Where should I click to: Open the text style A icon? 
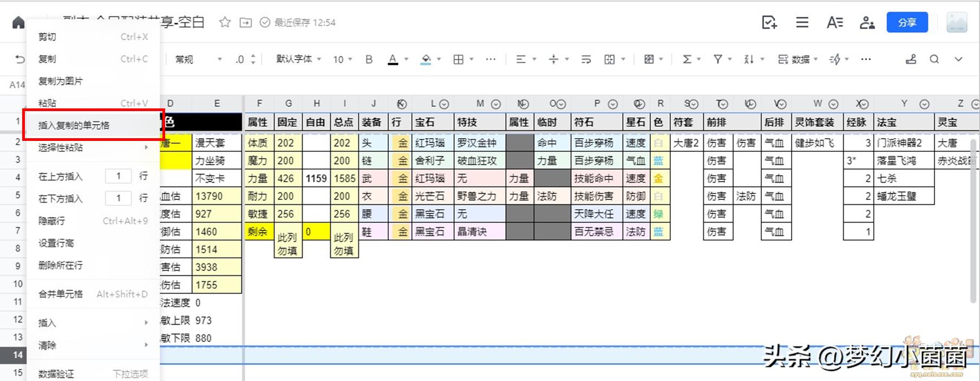coord(834,22)
